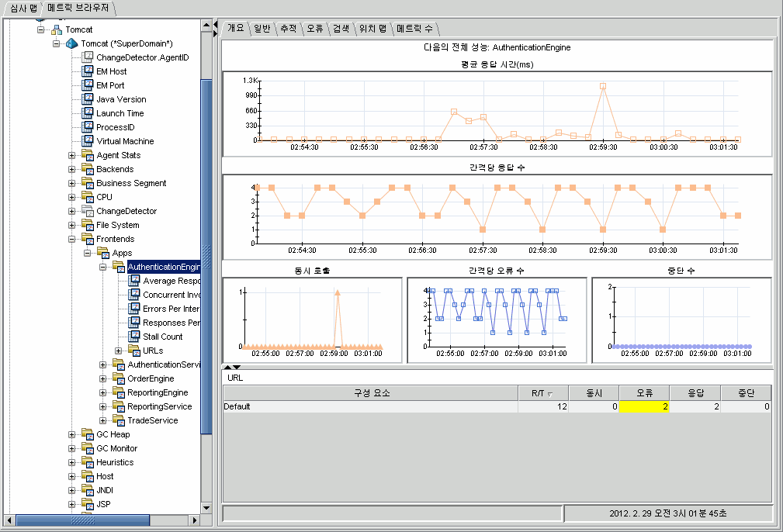Expand the URLs node under AuthenticationEngine
783x532 pixels.
click(x=119, y=351)
